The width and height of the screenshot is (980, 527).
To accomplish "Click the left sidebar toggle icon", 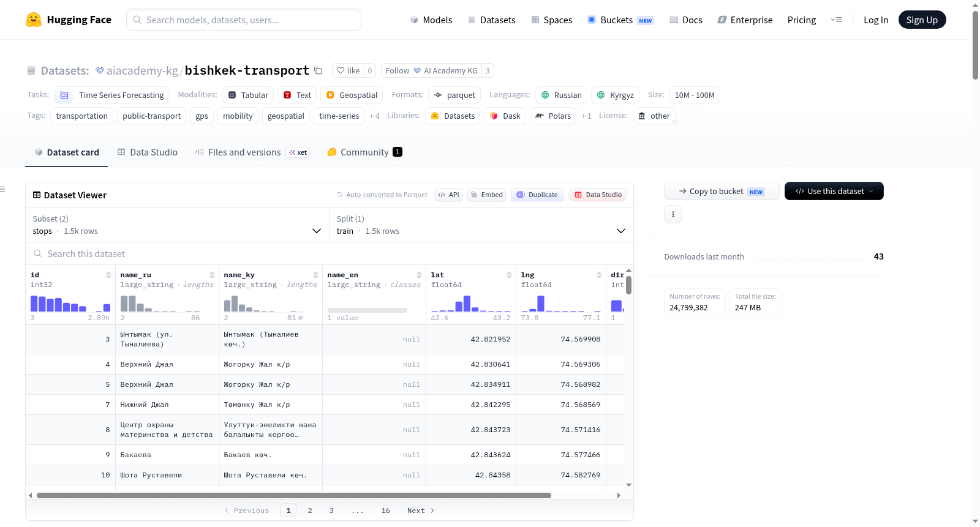I will click(x=3, y=189).
